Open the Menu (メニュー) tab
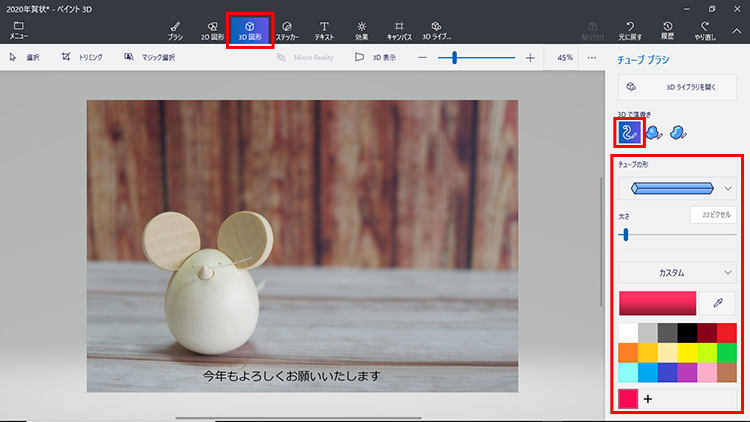 coord(18,29)
